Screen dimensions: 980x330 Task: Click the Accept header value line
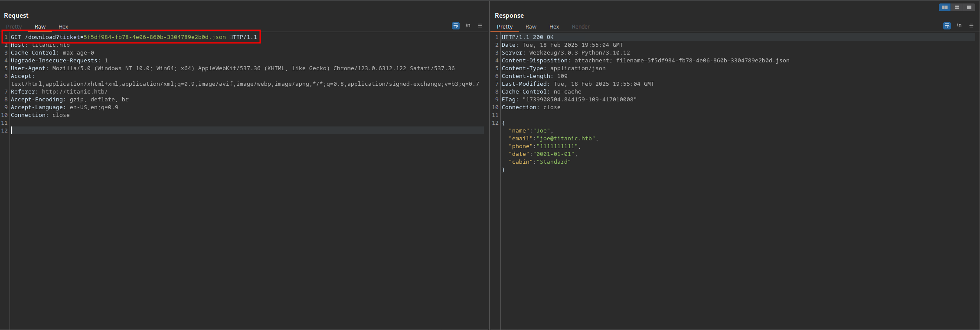[x=245, y=84]
